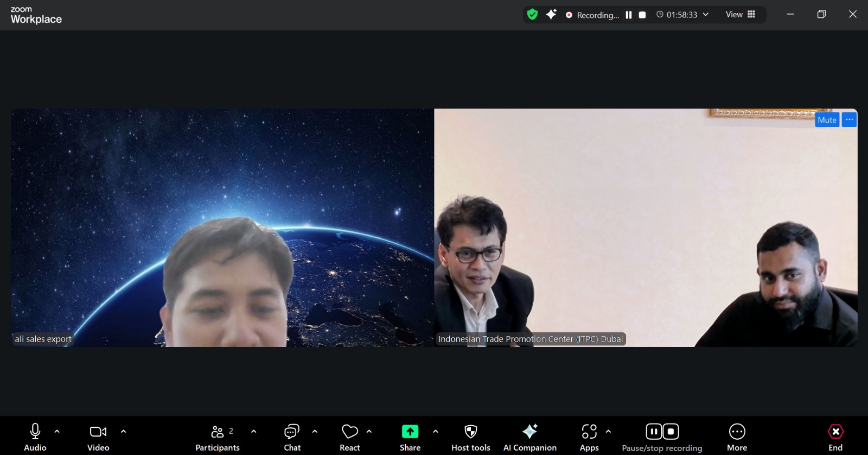
Task: Expand the meeting timer dropdown arrow
Action: (706, 15)
